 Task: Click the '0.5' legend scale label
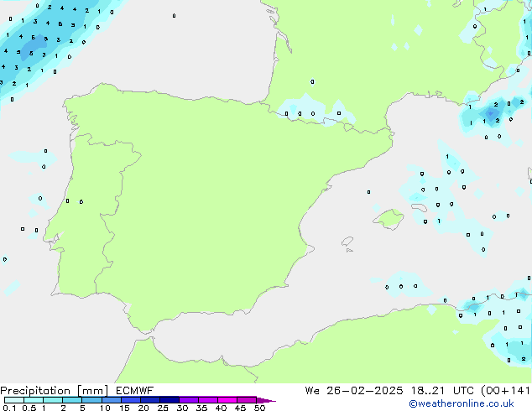[x=29, y=408]
